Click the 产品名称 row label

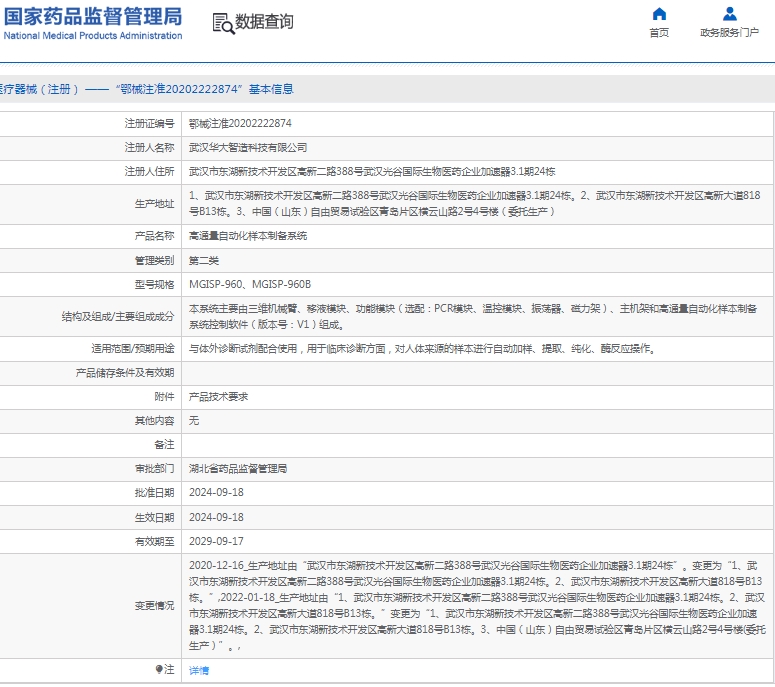tap(154, 236)
